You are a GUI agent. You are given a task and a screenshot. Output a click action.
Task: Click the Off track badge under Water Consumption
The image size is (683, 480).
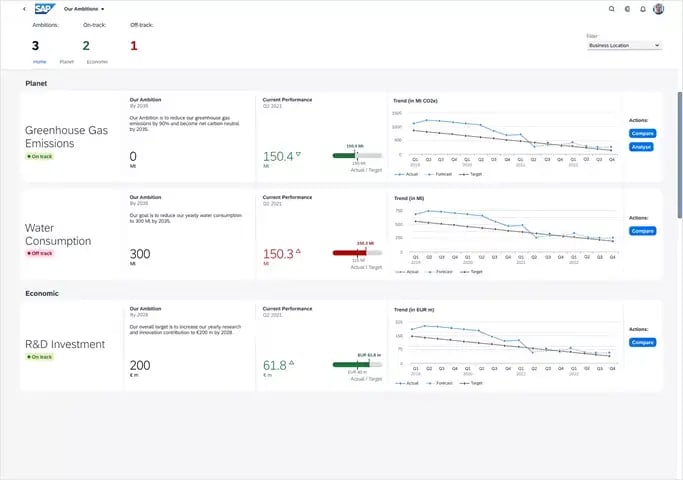click(x=40, y=253)
